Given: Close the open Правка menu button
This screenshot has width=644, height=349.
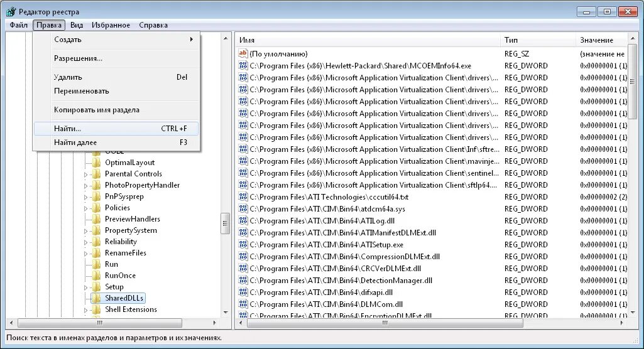Looking at the screenshot, I should tap(49, 25).
